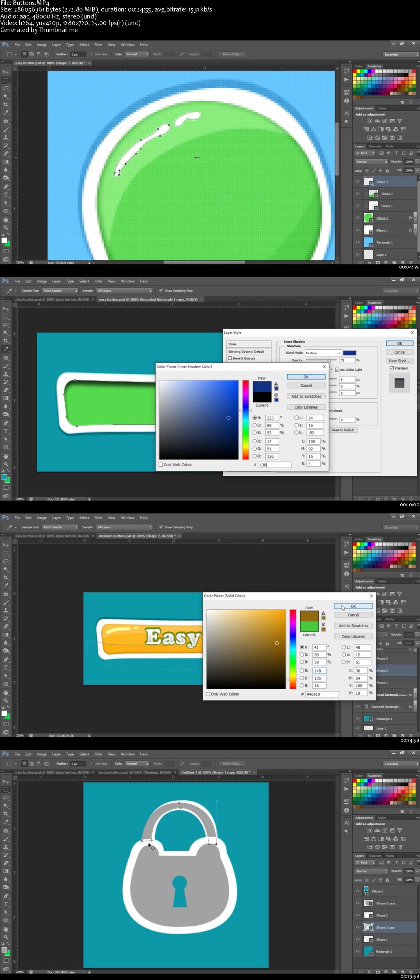Viewport: 420px width, 980px height.
Task: Open the Blend Mode Multiply dropdown
Action: point(323,353)
